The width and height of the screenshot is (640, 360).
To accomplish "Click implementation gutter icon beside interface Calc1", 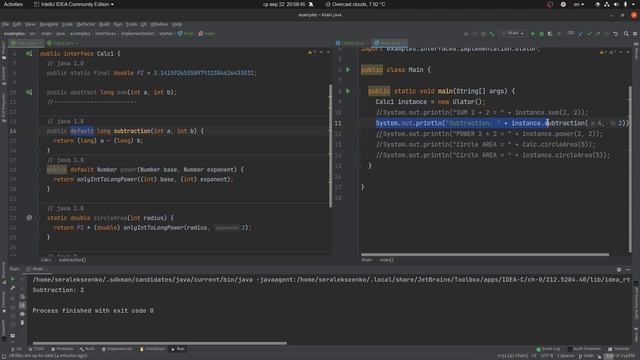I will (x=29, y=53).
